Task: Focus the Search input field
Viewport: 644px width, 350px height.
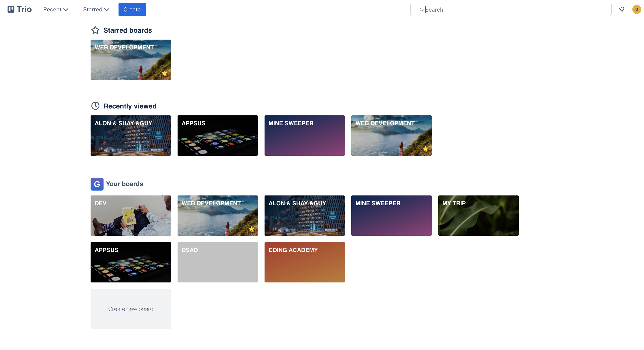Action: tap(511, 9)
